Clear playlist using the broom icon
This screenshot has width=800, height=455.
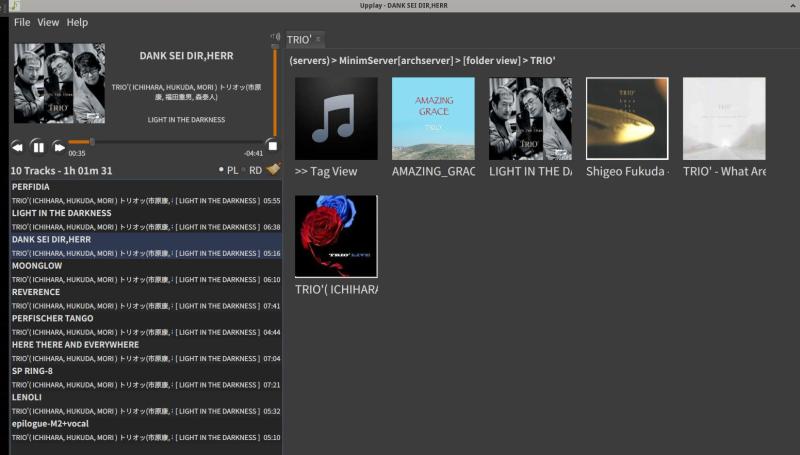click(x=273, y=170)
